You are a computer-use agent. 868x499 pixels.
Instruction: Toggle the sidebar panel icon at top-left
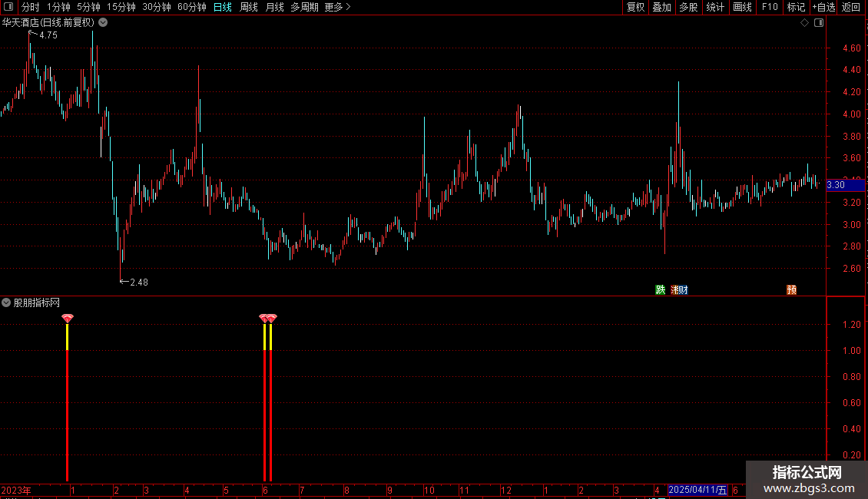tap(8, 7)
